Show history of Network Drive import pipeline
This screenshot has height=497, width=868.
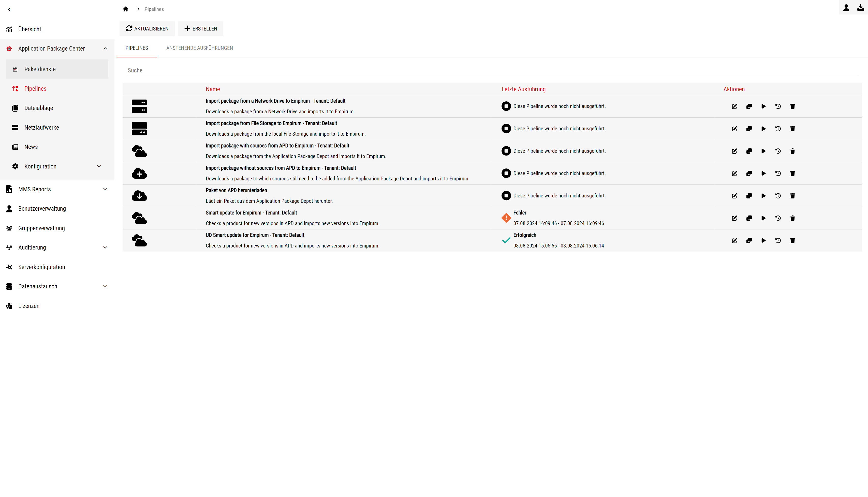tap(778, 106)
